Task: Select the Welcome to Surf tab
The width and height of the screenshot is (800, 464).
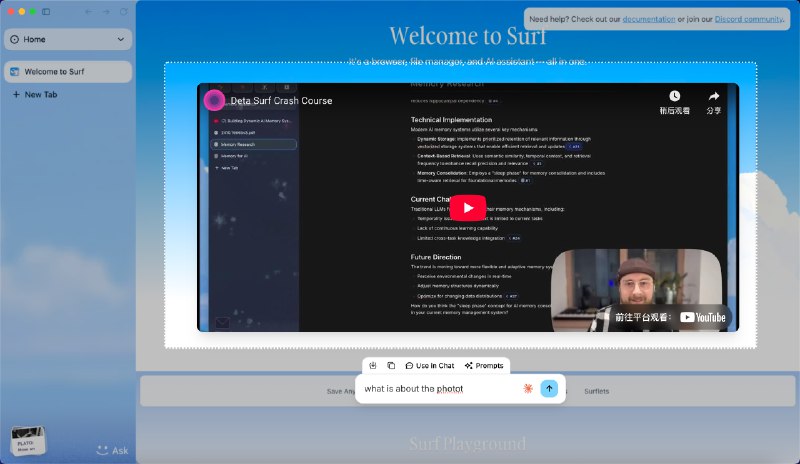Action: click(68, 71)
